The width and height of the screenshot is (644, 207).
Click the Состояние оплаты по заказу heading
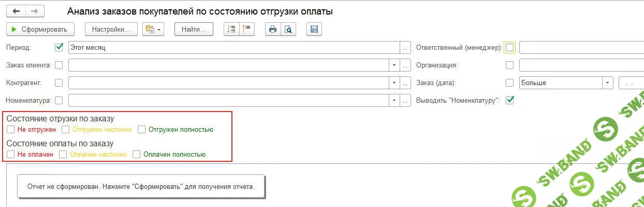coord(60,144)
